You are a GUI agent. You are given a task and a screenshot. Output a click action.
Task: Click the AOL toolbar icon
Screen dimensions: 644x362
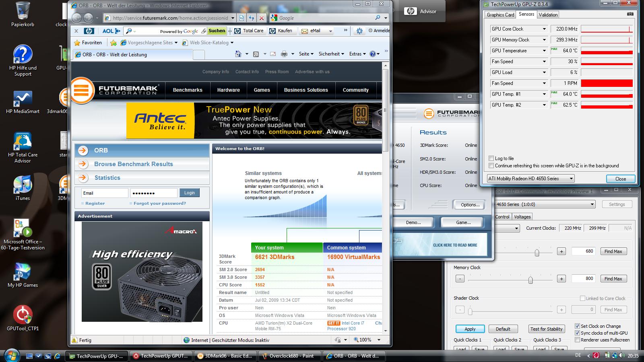(111, 31)
